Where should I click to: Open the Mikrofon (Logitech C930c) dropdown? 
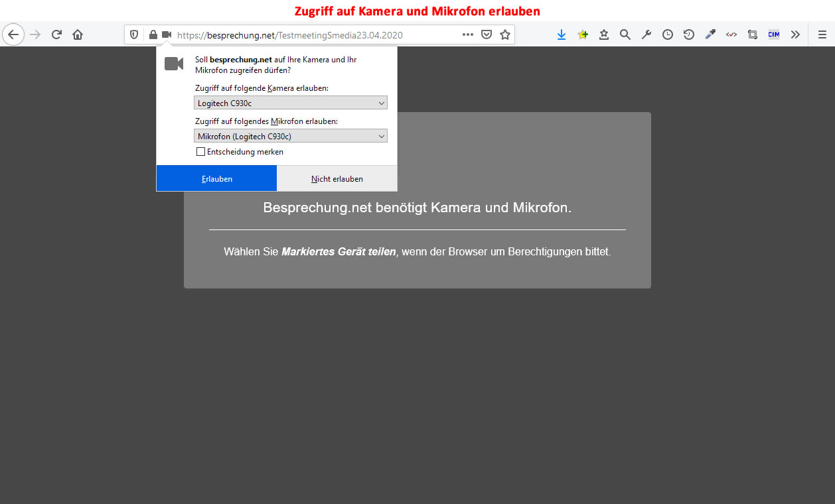291,136
